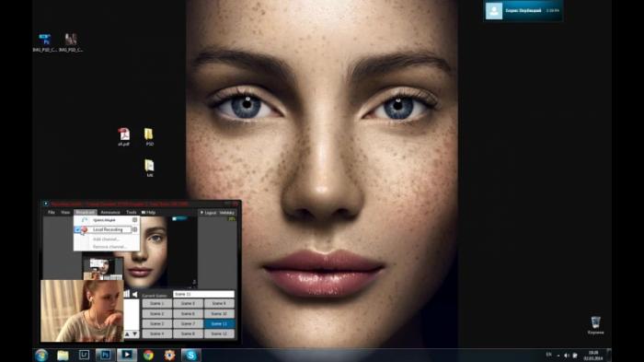The width and height of the screenshot is (644, 362).
Task: Mute the speaker icon beside Current Scene
Action: click(134, 294)
